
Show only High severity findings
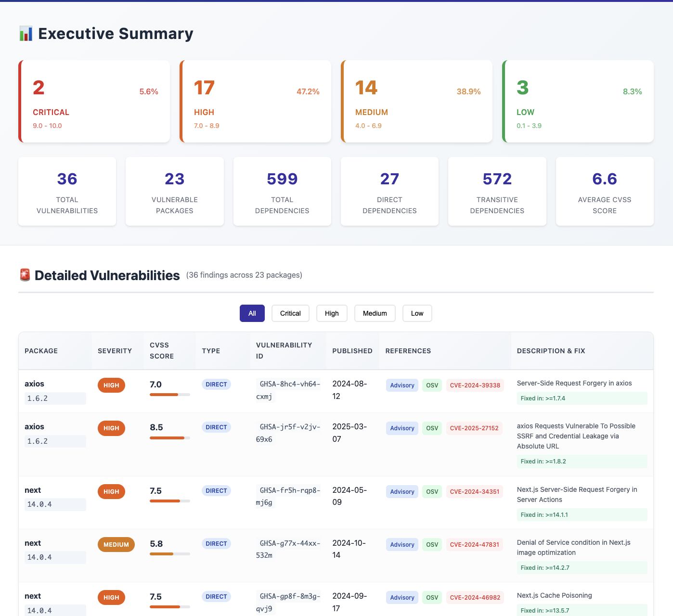pyautogui.click(x=332, y=313)
